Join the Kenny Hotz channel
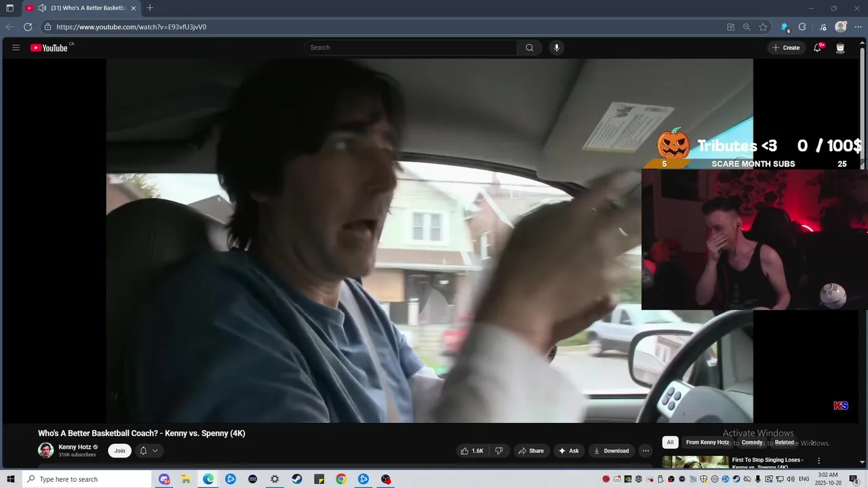Viewport: 868px width, 488px height. coord(119,451)
